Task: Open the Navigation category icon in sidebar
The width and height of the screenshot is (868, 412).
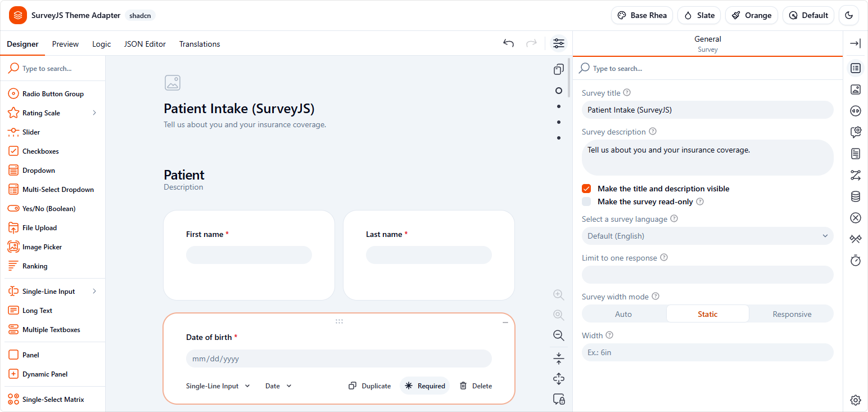Action: [x=856, y=111]
